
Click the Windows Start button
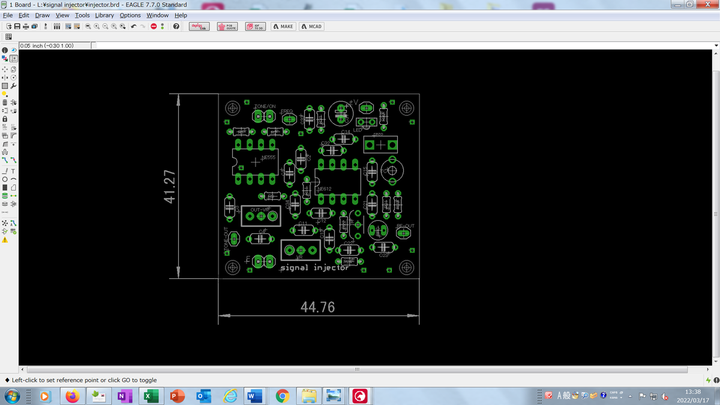point(12,396)
